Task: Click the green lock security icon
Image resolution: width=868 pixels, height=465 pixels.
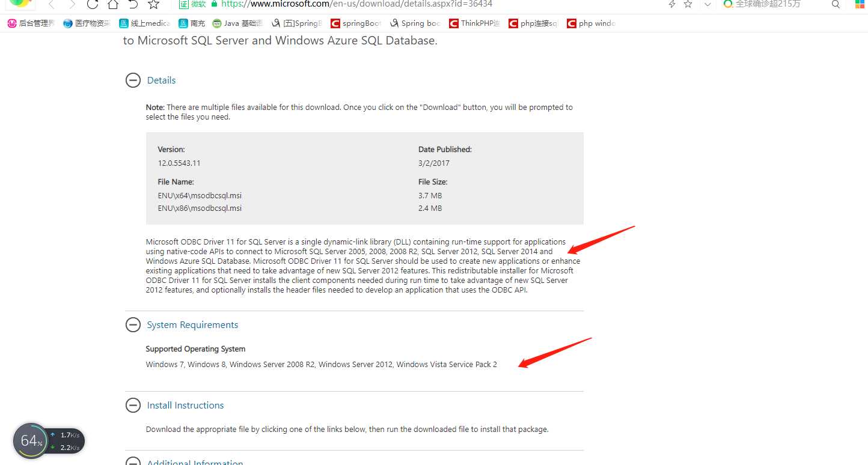Action: click(214, 4)
